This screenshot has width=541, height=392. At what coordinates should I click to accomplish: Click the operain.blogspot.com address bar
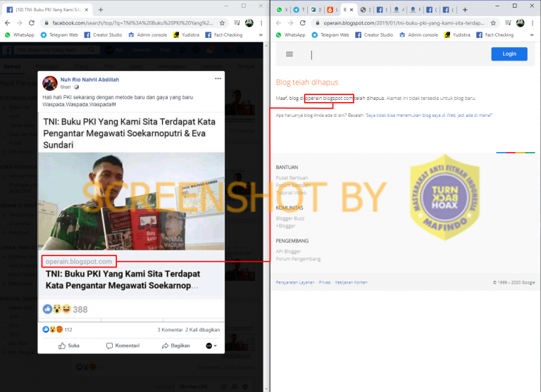click(x=404, y=23)
